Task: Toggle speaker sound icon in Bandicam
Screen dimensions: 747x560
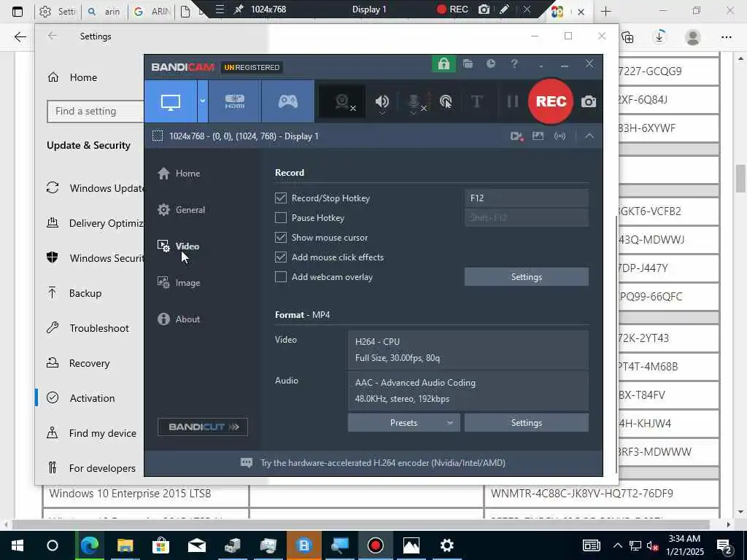Action: point(382,101)
